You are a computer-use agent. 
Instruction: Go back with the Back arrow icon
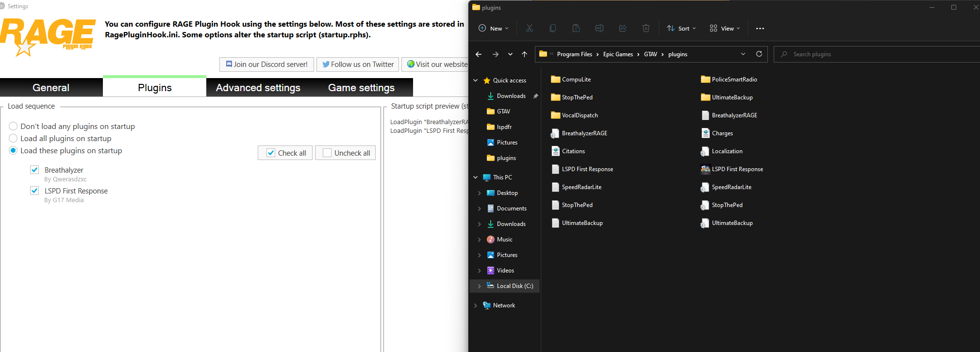click(479, 54)
